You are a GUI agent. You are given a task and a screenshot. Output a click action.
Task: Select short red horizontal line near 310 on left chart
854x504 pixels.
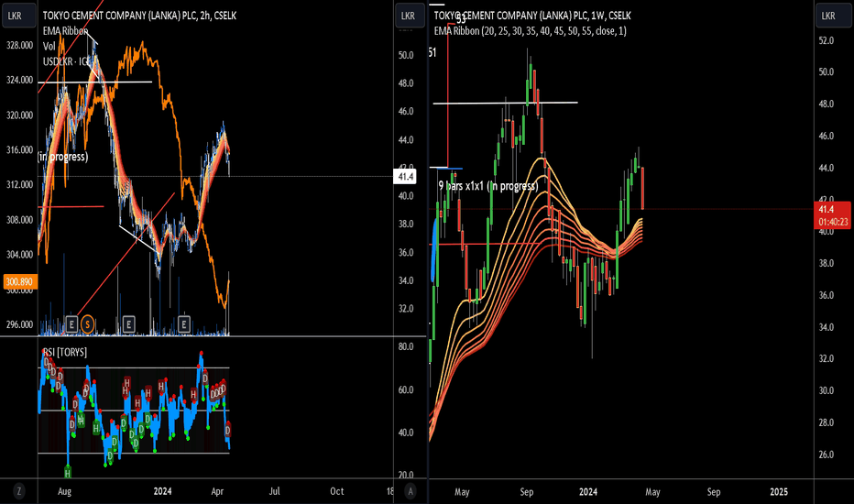coord(71,206)
